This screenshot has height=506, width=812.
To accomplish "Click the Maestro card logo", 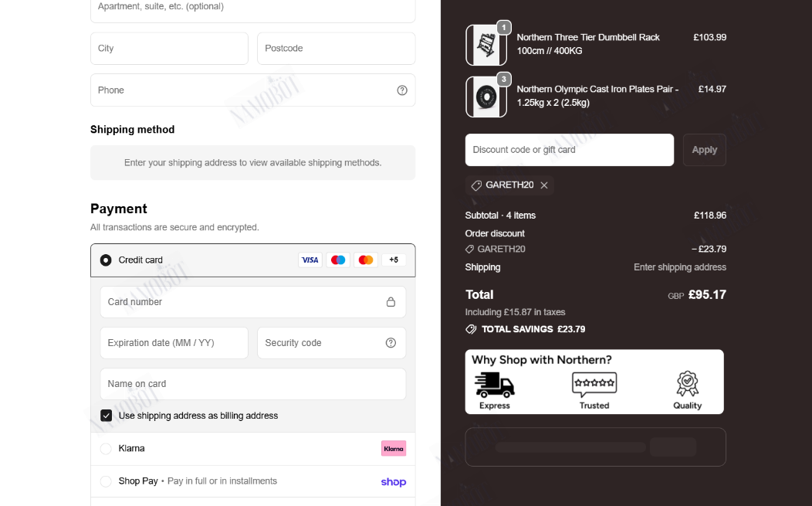I will [x=338, y=260].
